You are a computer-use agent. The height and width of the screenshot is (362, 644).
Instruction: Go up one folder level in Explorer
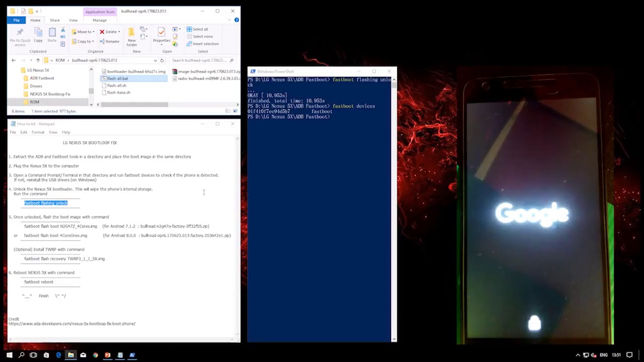[x=38, y=60]
